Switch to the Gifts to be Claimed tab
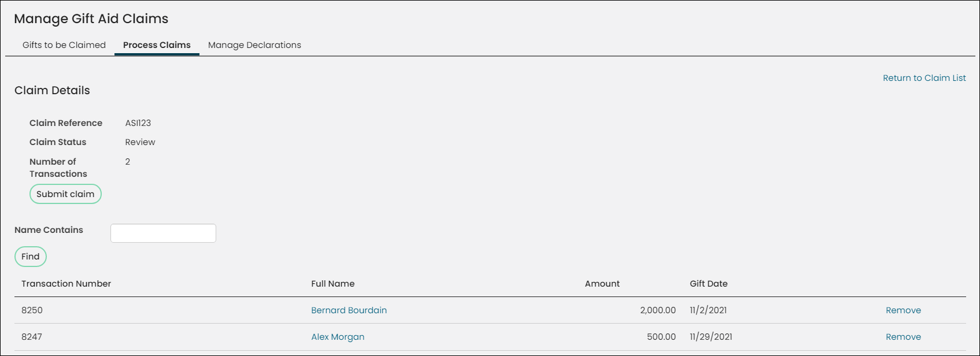This screenshot has width=980, height=356. point(64,45)
